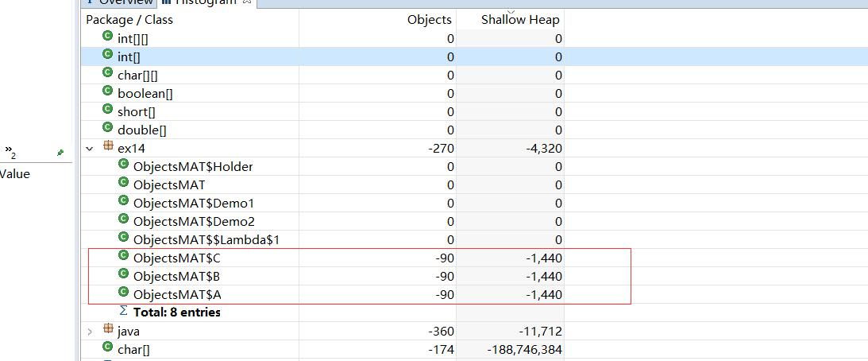Switch to the Histogram tab
Image resolution: width=868 pixels, height=361 pixels.
[207, 2]
